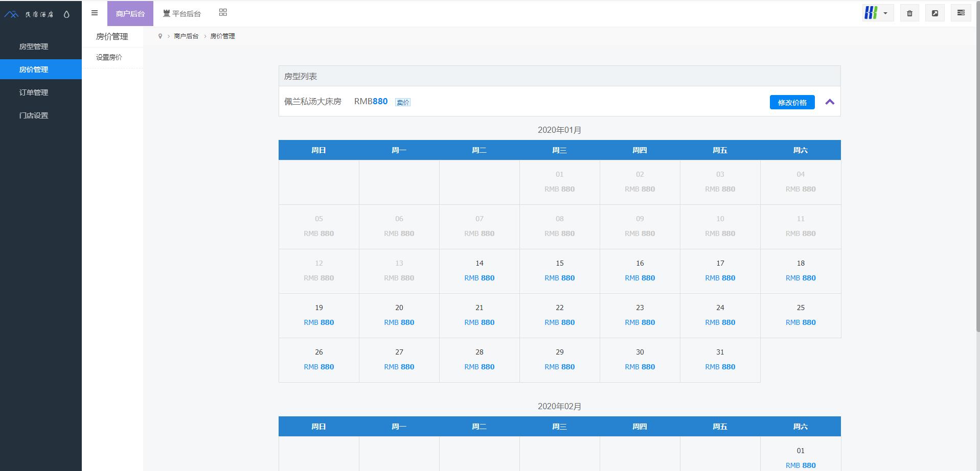Click the trash can icon in top toolbar
This screenshot has width=980, height=471.
click(909, 13)
